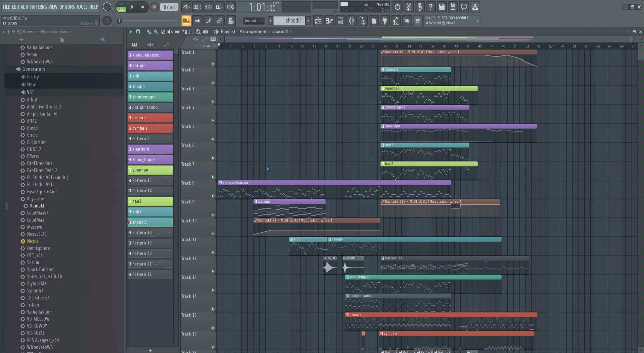Toggle the mute LED on Track 8
644x353 pixels.
pos(213,196)
